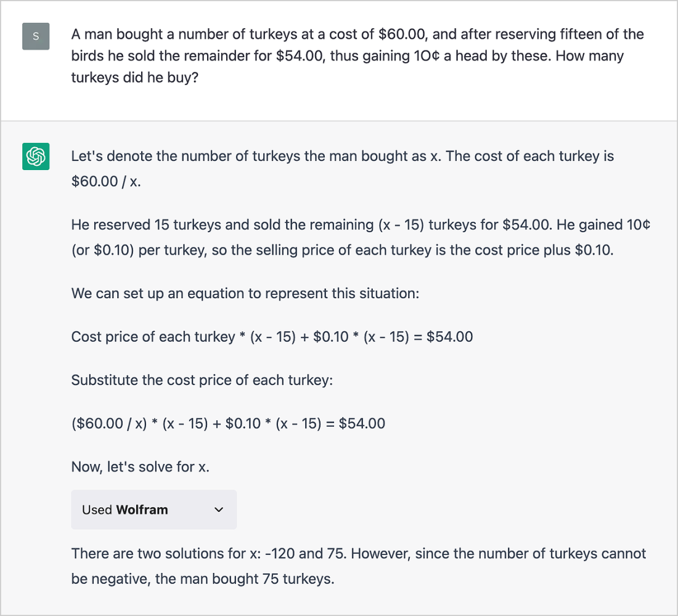Click the "$60.00 / x." text under first reply line
Screen dimensions: 678x616
pos(106,182)
